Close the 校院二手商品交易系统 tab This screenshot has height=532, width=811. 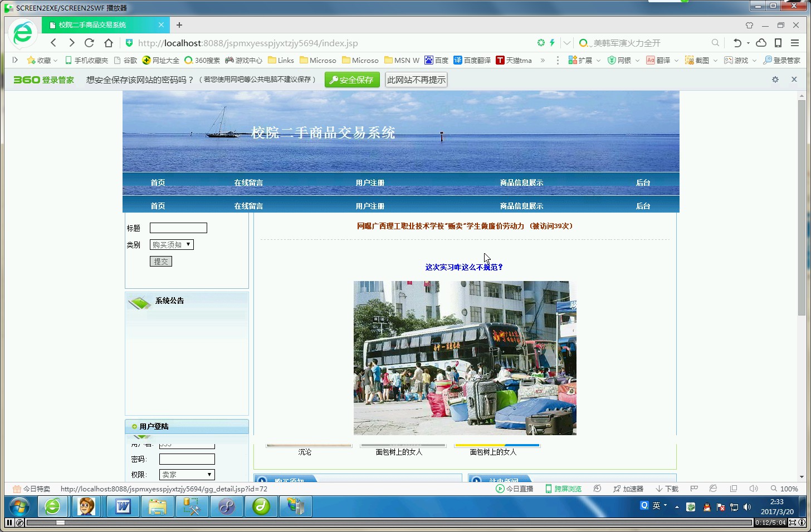click(161, 25)
